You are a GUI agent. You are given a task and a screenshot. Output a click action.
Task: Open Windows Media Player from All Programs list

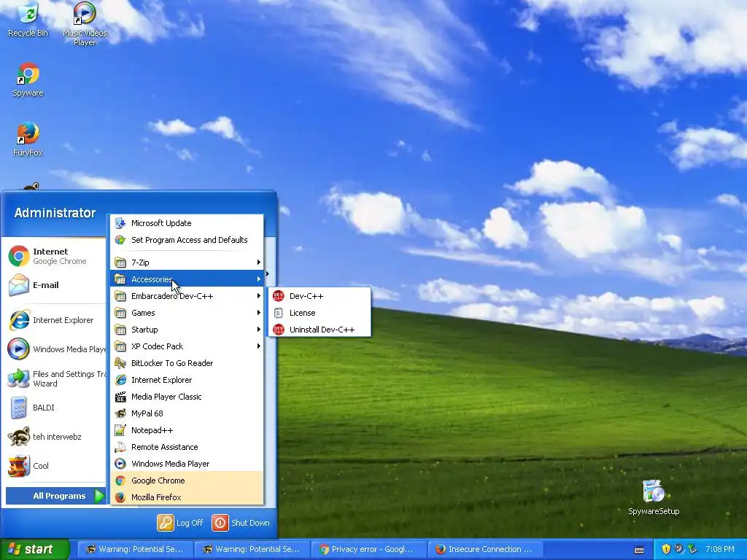[x=187, y=464]
